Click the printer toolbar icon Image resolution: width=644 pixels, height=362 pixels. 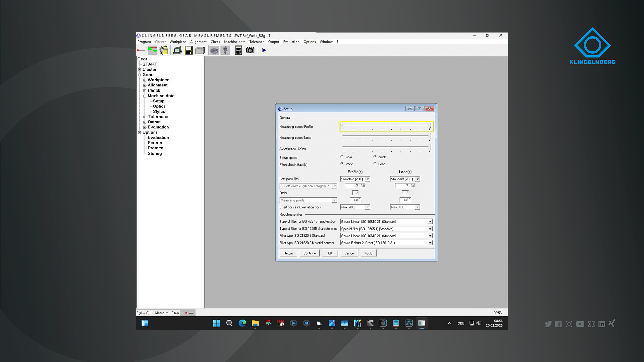click(x=200, y=50)
